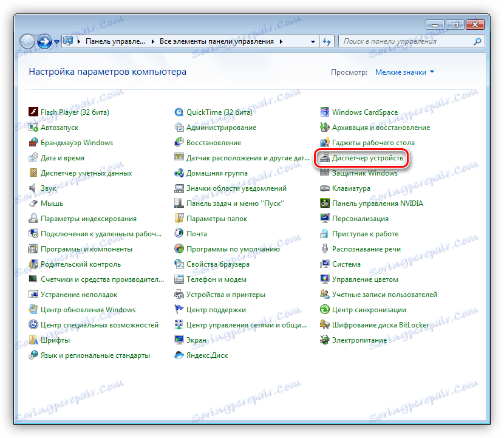This screenshot has width=504, height=438.
Task: Click the Центр поддержки flag icon
Action: pos(179,310)
